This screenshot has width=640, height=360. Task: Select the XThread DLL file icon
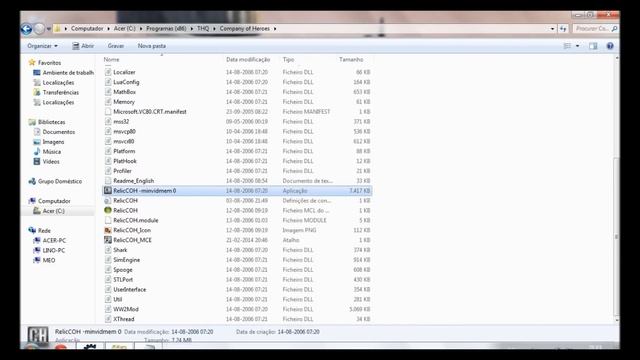pos(108,319)
